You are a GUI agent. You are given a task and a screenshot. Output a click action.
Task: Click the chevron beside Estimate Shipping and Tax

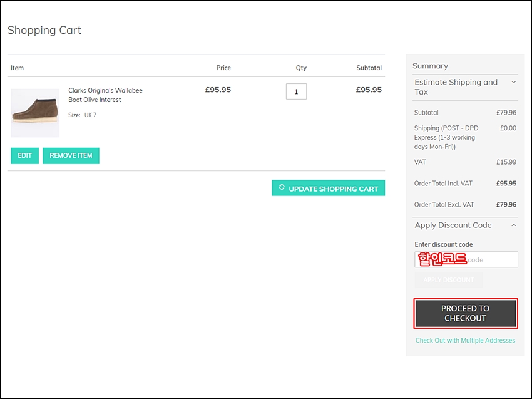pyautogui.click(x=514, y=82)
